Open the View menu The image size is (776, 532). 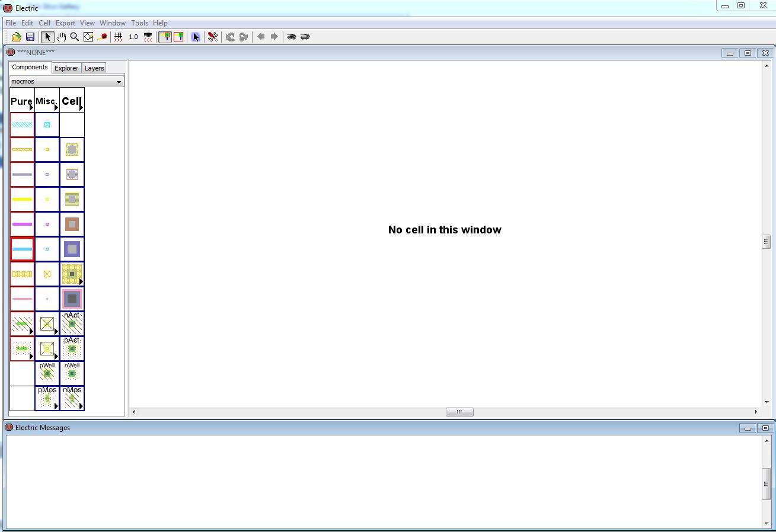(x=87, y=23)
